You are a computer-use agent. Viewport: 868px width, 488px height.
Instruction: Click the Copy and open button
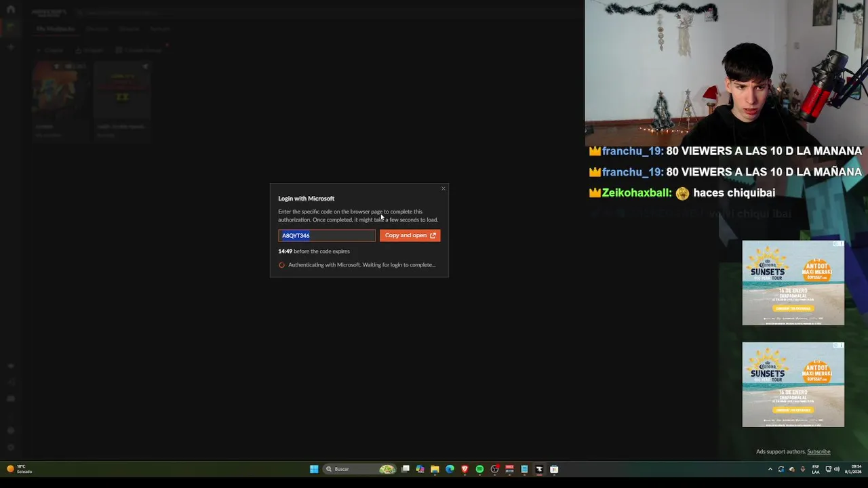pos(410,235)
